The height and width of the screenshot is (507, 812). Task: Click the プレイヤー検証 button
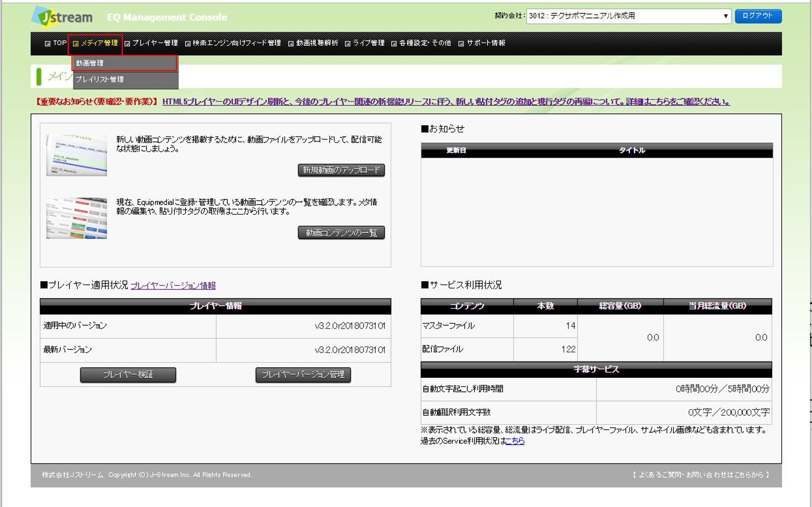coord(128,375)
